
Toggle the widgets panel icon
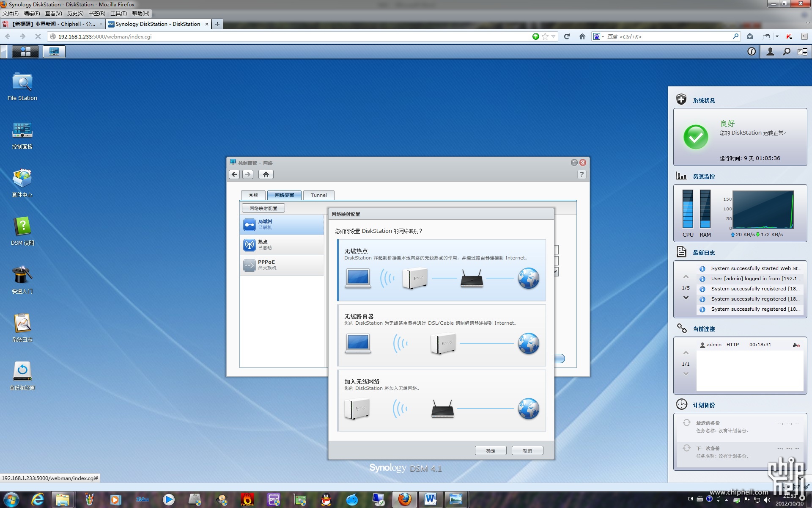coord(802,52)
